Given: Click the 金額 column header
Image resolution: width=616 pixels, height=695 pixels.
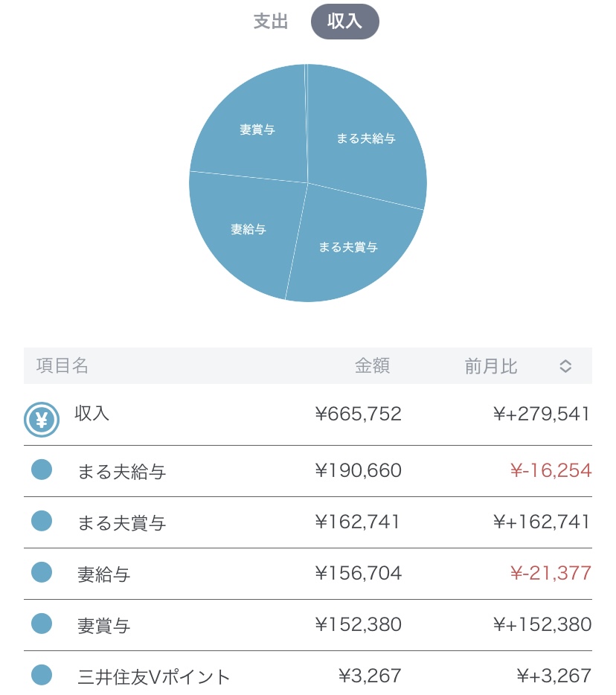Looking at the screenshot, I should (372, 366).
